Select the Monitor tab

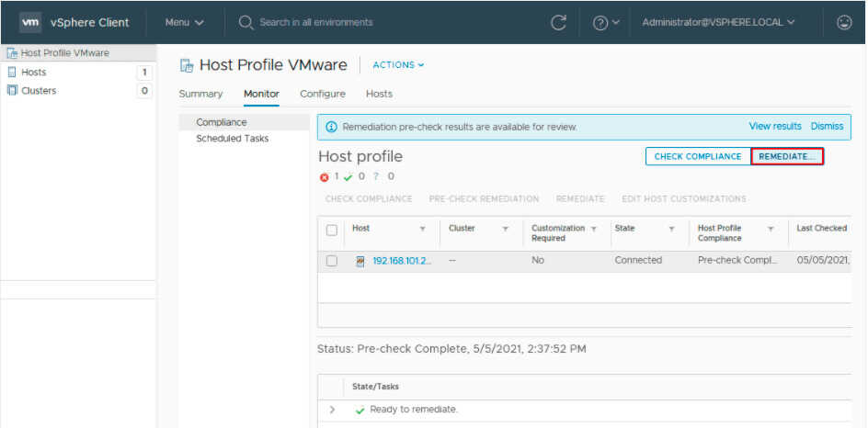[x=261, y=94]
